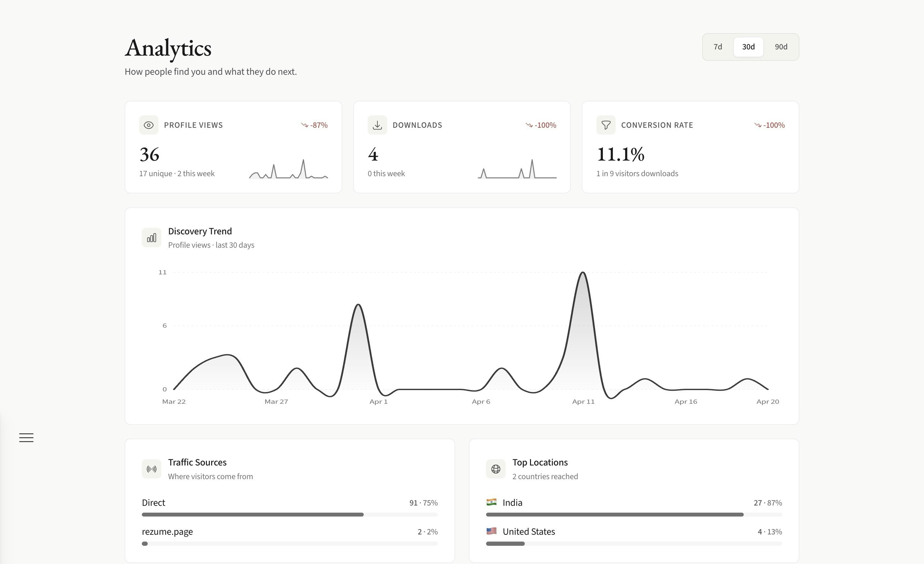Viewport: 924px width, 564px height.
Task: Click the broadcast icon beside Traffic Sources
Action: tap(152, 469)
